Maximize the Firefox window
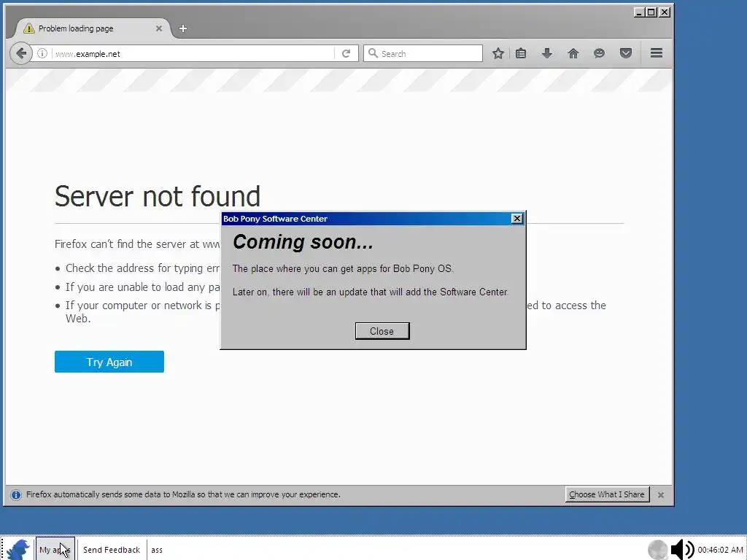Viewport: 747px width, 560px height. (x=651, y=12)
